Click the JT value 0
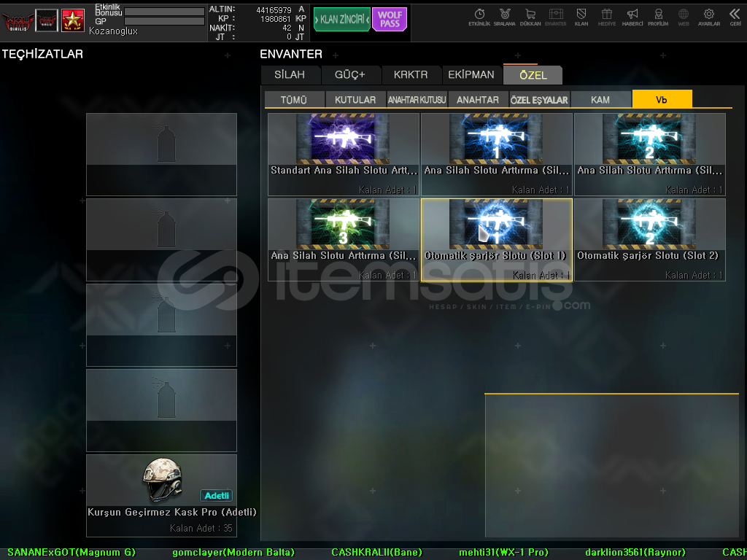 (289, 36)
